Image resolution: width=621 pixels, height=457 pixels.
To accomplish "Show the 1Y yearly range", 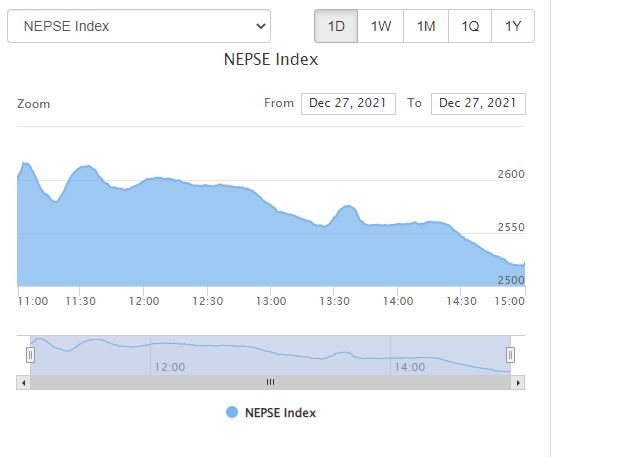I will pos(513,26).
